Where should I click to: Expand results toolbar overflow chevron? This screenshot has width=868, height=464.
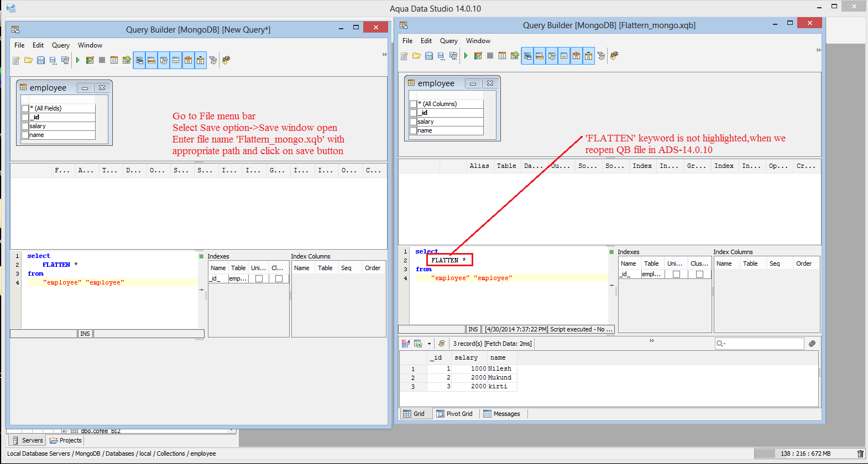coord(652,340)
